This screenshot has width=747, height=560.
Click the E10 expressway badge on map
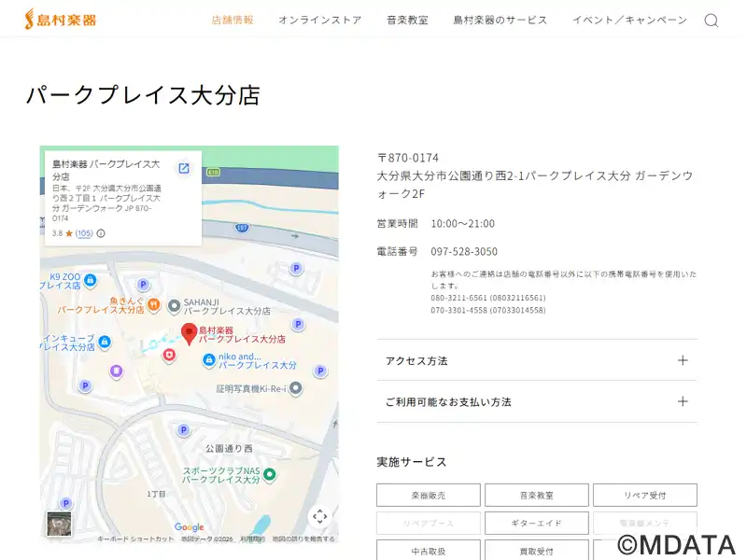(x=213, y=172)
